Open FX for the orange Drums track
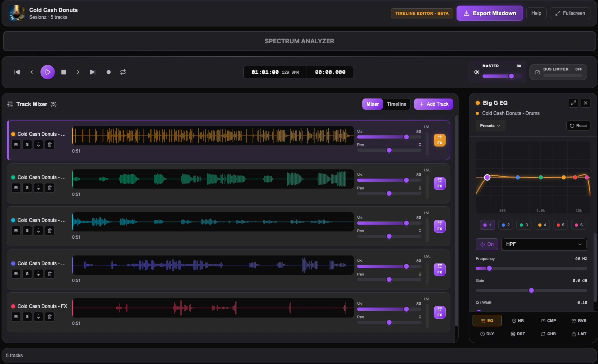Viewport: 598px width, 364px height. [440, 140]
